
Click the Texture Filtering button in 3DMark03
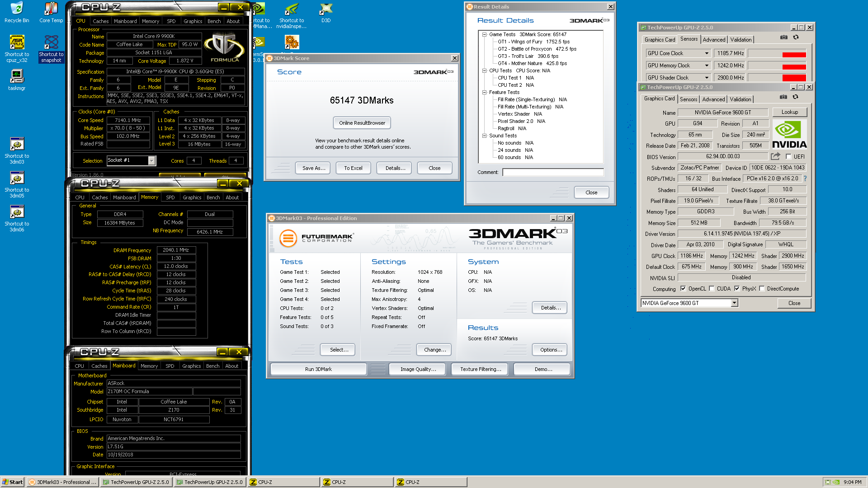pos(481,369)
